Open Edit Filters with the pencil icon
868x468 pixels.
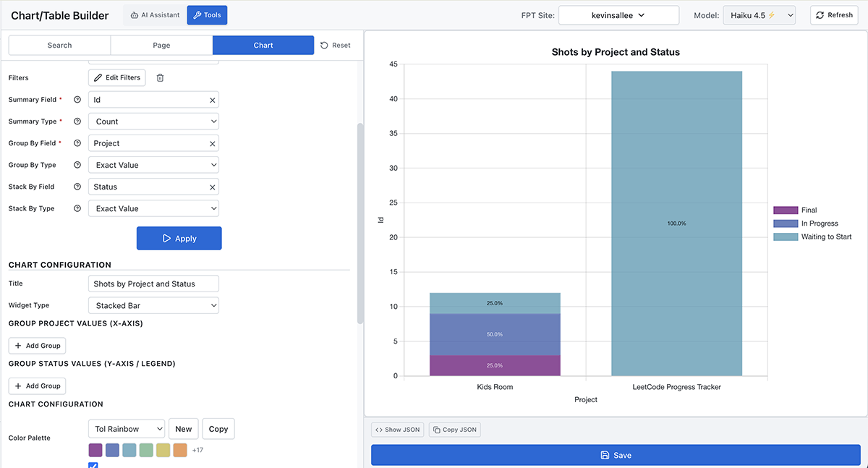(x=116, y=77)
